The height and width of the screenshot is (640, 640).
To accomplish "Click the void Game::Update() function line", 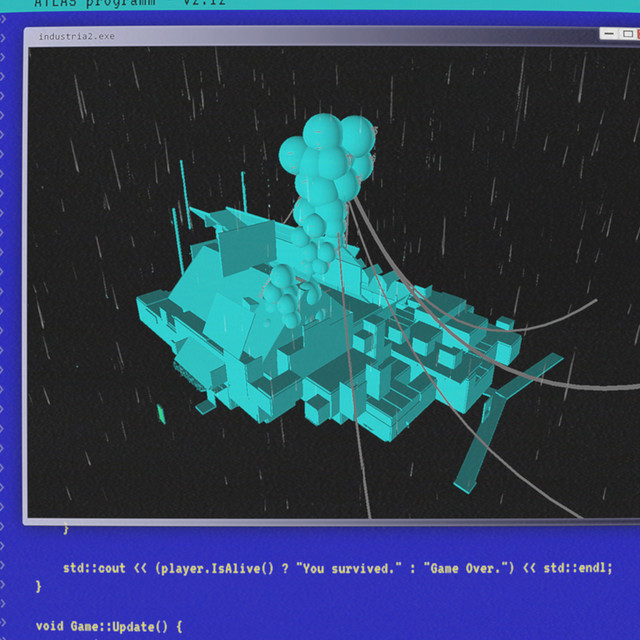I will tap(109, 627).
